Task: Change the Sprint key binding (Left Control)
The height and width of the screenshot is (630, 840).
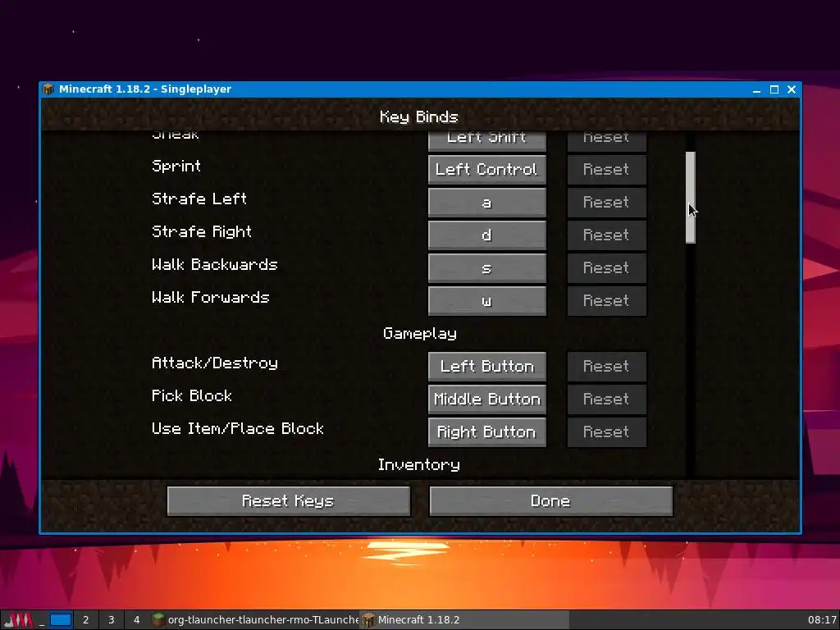Action: click(487, 169)
